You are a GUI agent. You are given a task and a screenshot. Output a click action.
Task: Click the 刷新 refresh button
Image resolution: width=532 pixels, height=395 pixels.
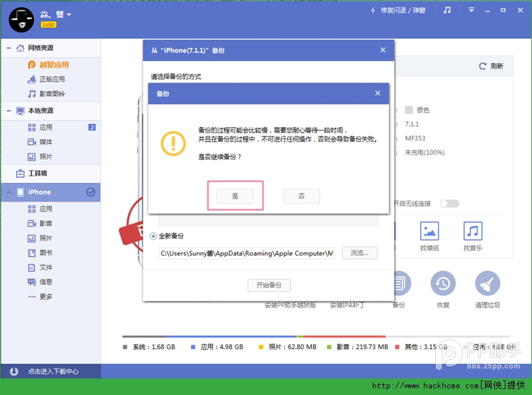click(491, 66)
